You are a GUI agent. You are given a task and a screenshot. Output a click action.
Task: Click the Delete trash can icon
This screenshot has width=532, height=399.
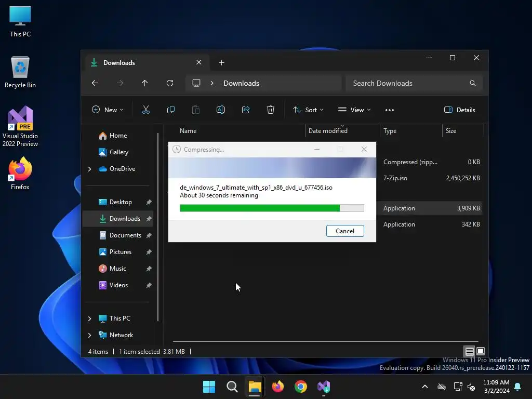click(270, 110)
